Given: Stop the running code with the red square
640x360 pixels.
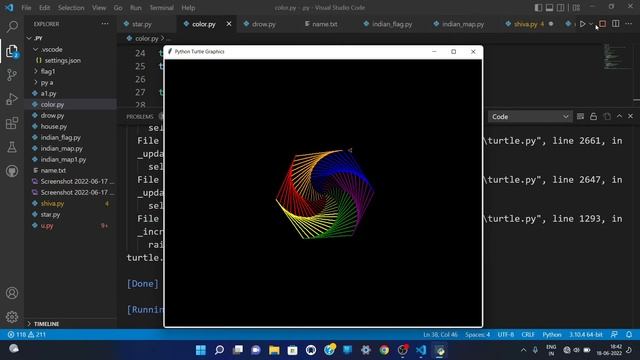Looking at the screenshot, I should 602,24.
